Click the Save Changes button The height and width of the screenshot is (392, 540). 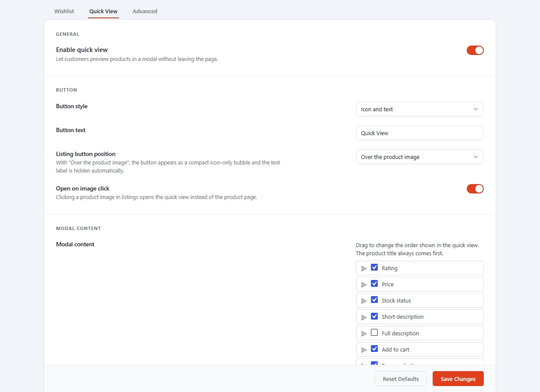click(458, 379)
